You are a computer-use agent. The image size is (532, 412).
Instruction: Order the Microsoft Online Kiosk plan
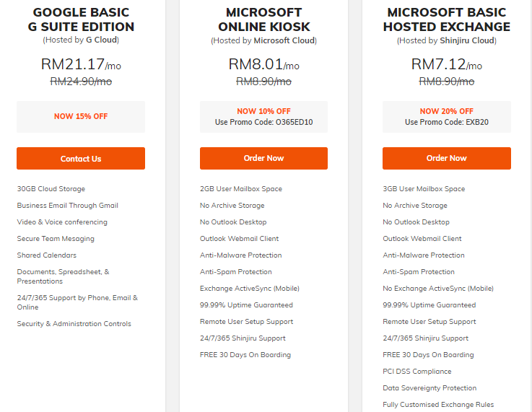pos(263,158)
